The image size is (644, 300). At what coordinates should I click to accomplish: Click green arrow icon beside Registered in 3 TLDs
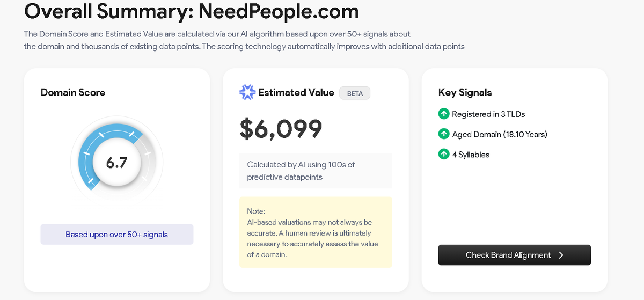click(x=444, y=114)
